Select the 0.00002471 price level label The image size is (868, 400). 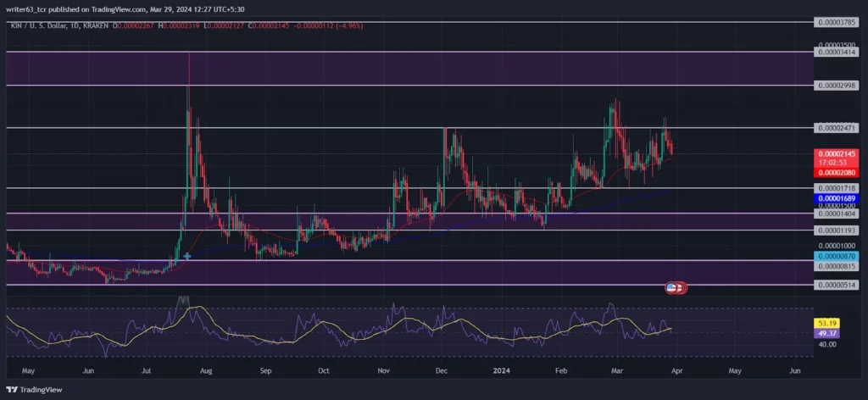click(835, 128)
